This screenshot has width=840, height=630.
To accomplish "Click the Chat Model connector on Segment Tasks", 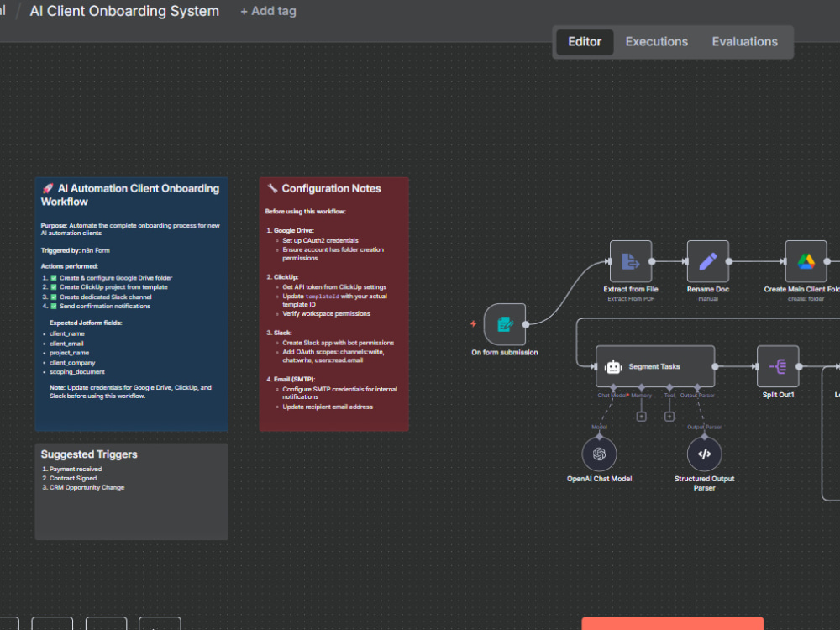I will point(613,387).
